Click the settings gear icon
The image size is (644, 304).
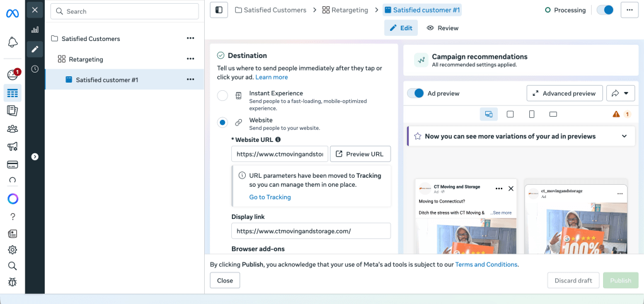[x=12, y=250]
